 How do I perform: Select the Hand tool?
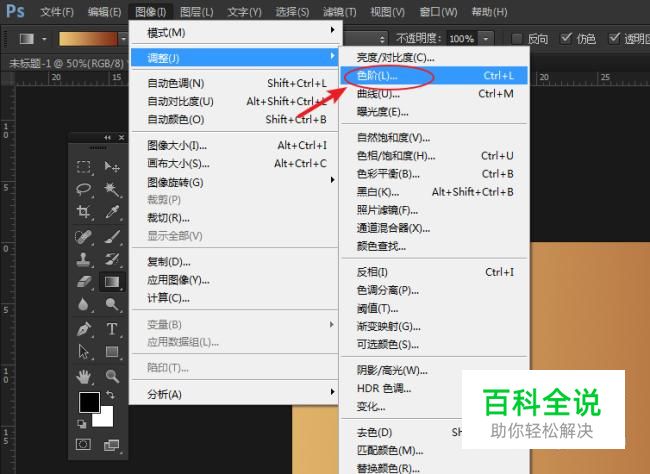[x=84, y=377]
